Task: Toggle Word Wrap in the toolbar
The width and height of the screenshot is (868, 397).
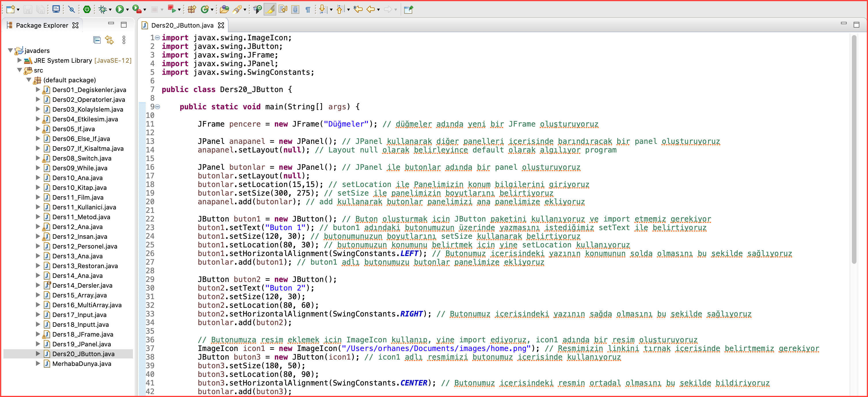Action: pyautogui.click(x=283, y=9)
